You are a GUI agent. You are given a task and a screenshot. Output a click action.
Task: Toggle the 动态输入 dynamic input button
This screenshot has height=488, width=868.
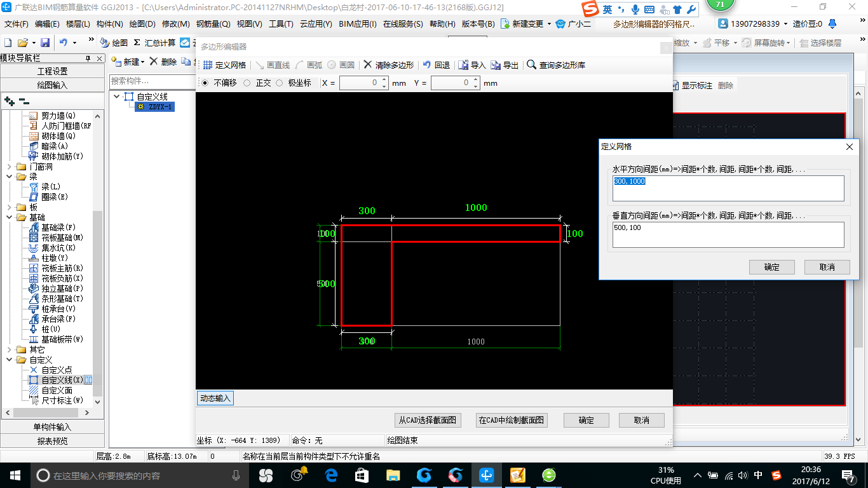[215, 398]
